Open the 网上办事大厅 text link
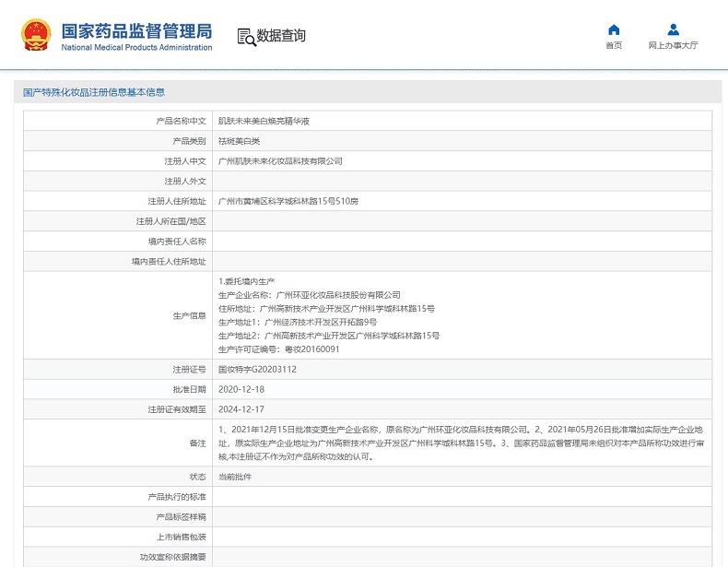This screenshot has width=728, height=567. click(673, 46)
